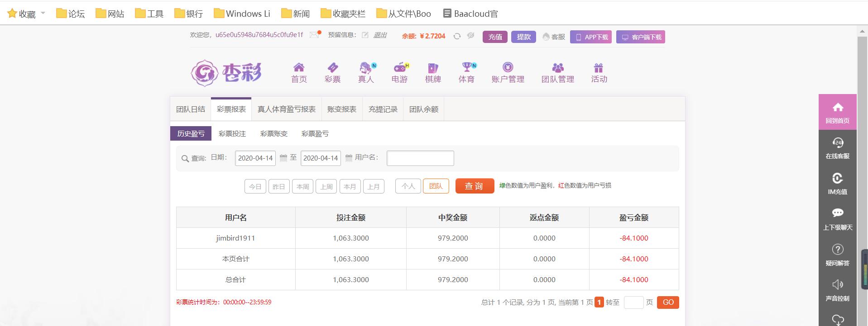Select 彩票投注 sub-tab
This screenshot has height=326, width=868.
pos(232,133)
